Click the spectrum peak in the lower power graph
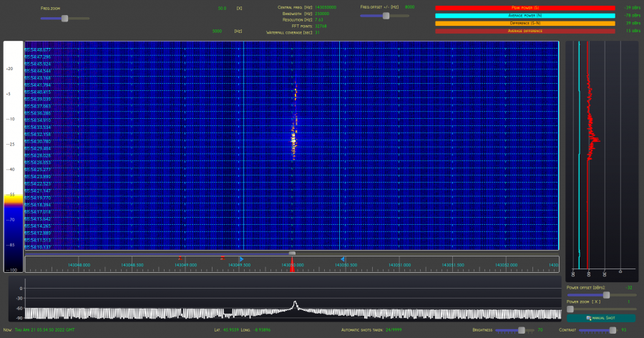The width and height of the screenshot is (644, 338). [295, 304]
